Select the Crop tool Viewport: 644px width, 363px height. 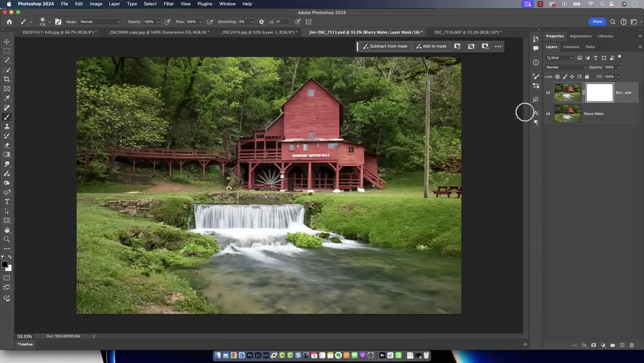click(7, 79)
